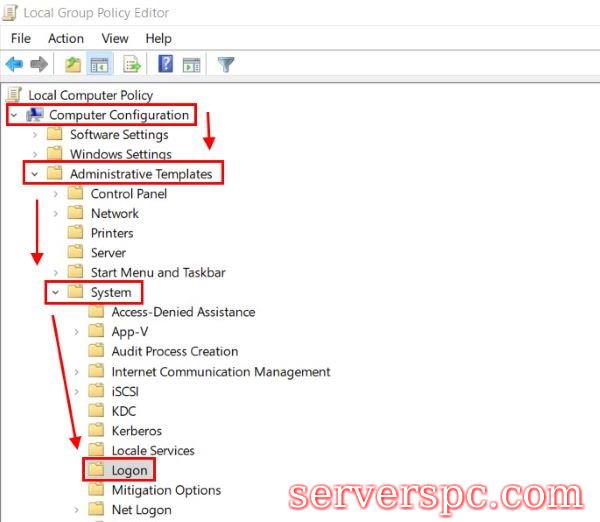Image resolution: width=600 pixels, height=522 pixels.
Task: Click the Up One Level folder icon
Action: pyautogui.click(x=72, y=65)
